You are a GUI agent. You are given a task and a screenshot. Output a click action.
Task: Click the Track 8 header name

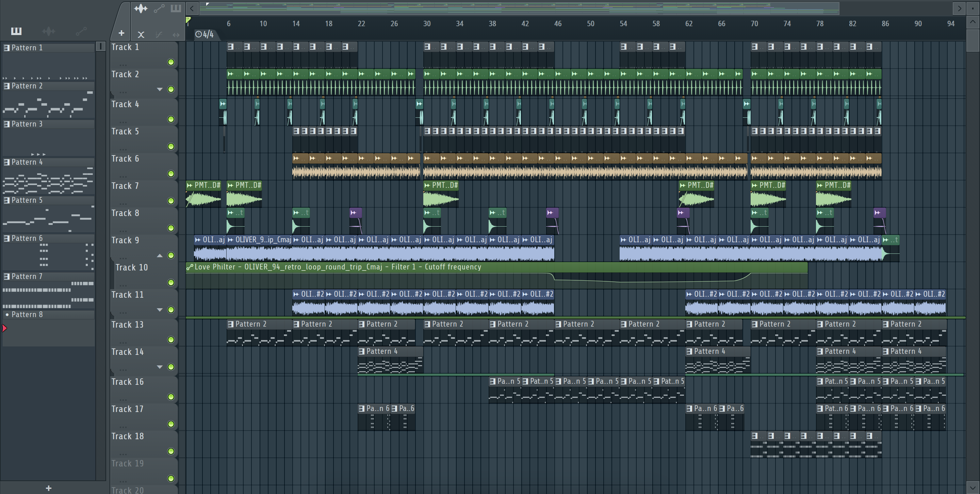pos(125,213)
